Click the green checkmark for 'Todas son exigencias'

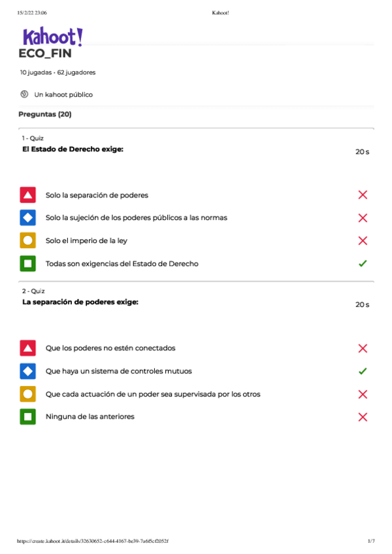(363, 263)
